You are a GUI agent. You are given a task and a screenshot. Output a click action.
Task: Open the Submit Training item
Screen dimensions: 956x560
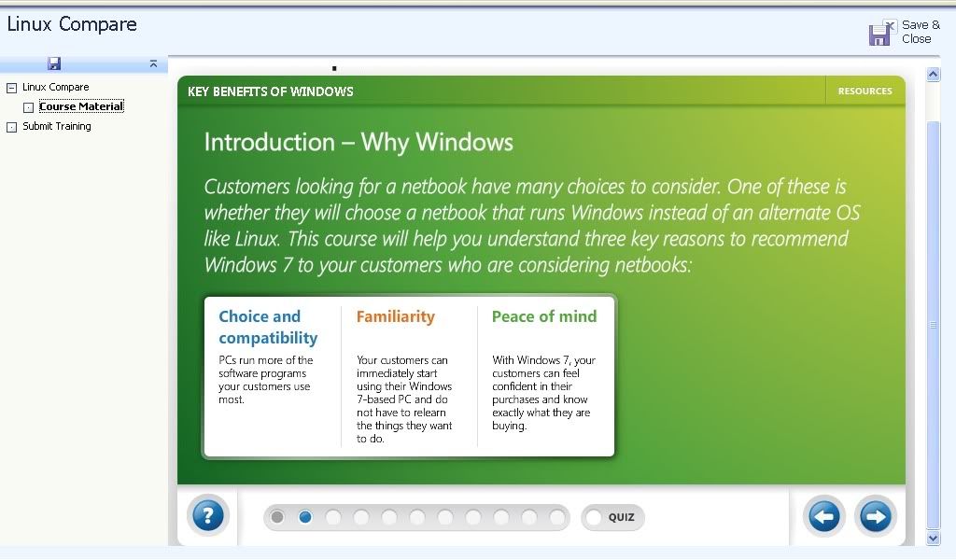(x=57, y=126)
